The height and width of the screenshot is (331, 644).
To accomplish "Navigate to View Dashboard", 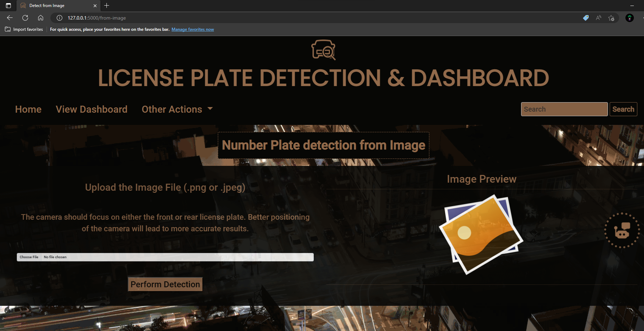I will tap(91, 109).
